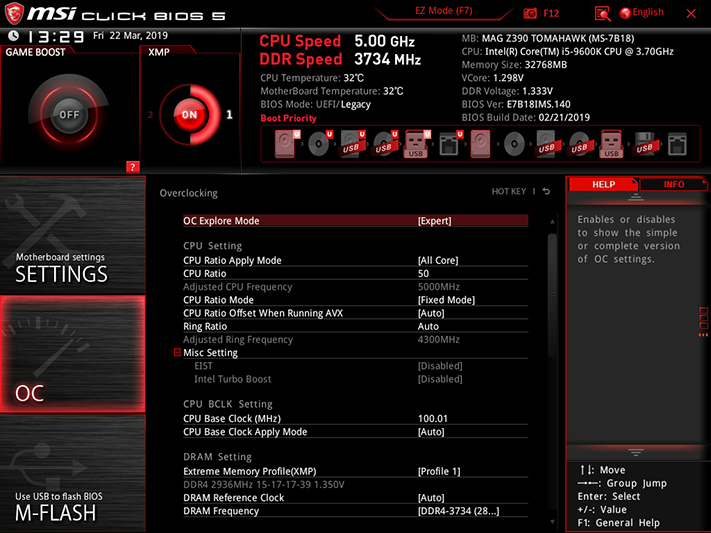
Task: Select the legacy hard disk boot icon without U badge
Action: 481,144
